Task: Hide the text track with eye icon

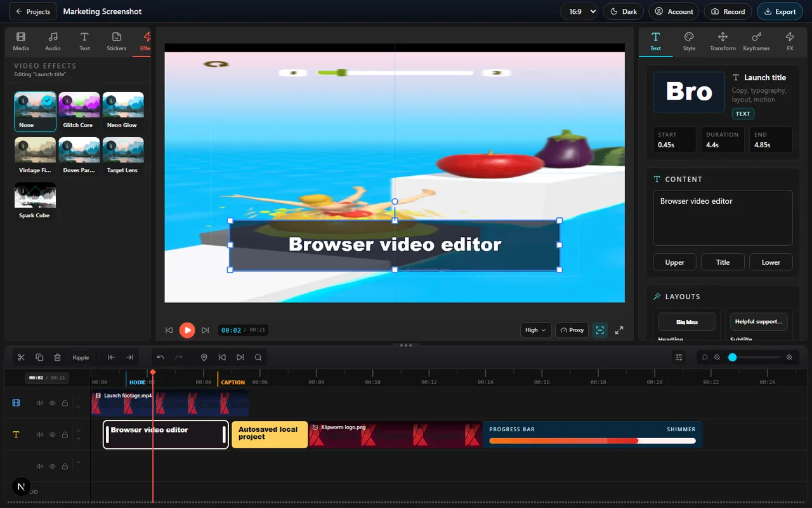Action: point(53,435)
